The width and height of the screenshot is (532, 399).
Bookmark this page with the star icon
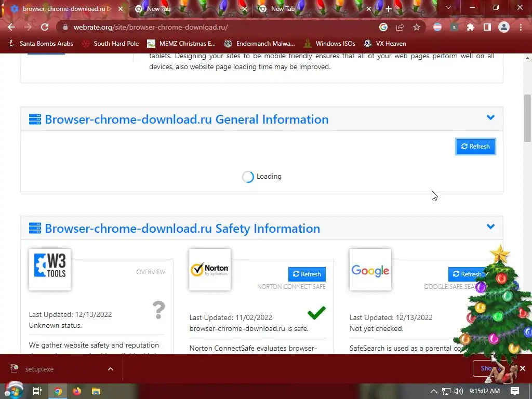coord(417,27)
